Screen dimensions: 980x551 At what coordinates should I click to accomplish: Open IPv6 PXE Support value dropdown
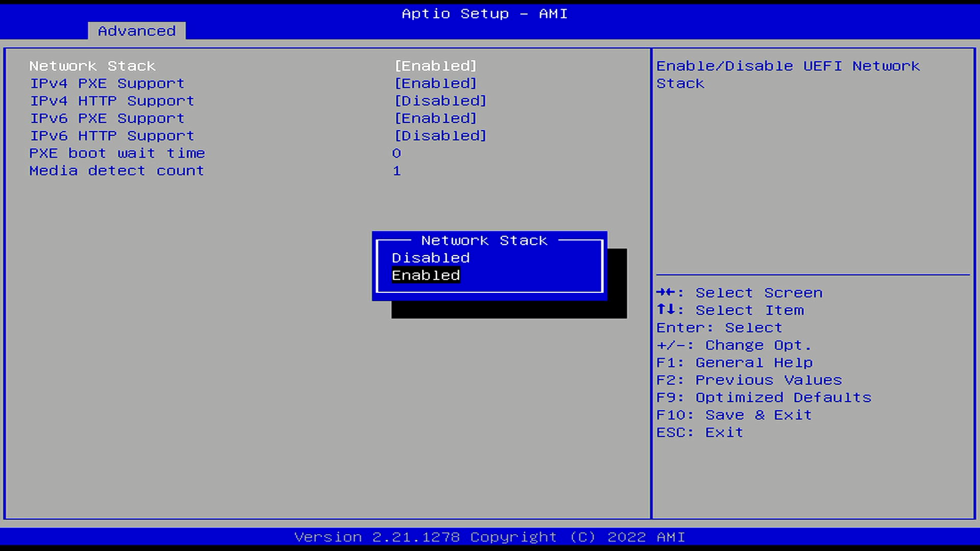[x=435, y=118]
